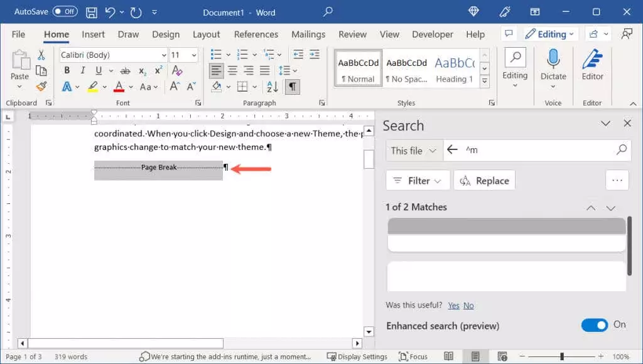
Task: Apply Strikethrough formatting
Action: click(x=125, y=70)
